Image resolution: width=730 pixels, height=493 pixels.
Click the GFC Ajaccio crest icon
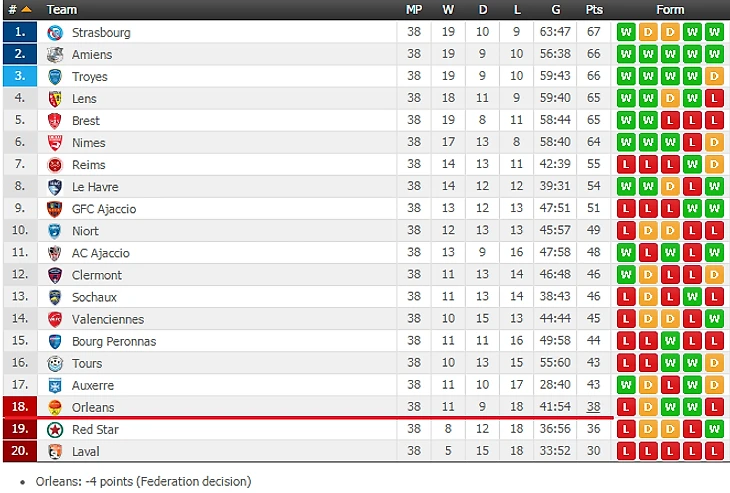click(55, 209)
